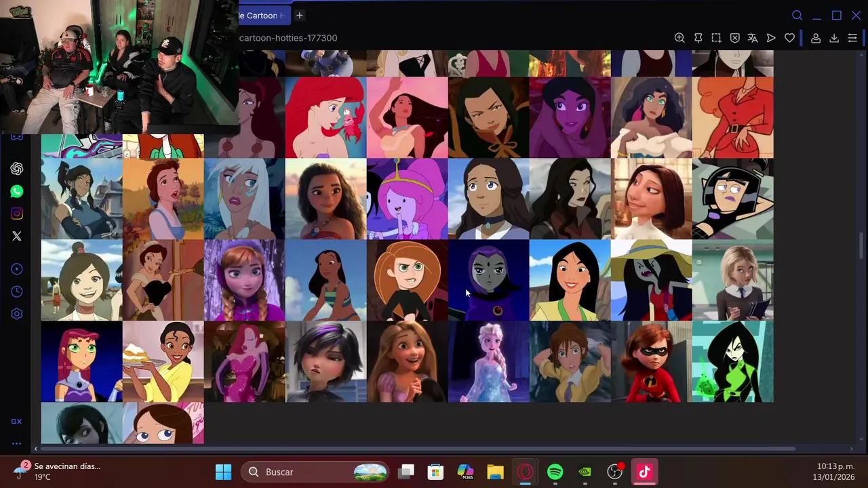Open the browser search magnifier icon
868x488 pixels.
(x=797, y=16)
